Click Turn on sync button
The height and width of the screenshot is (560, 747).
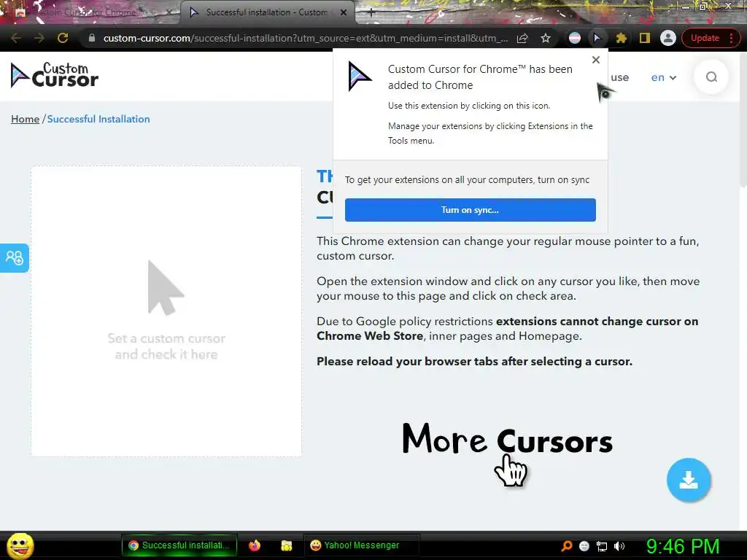(x=471, y=210)
